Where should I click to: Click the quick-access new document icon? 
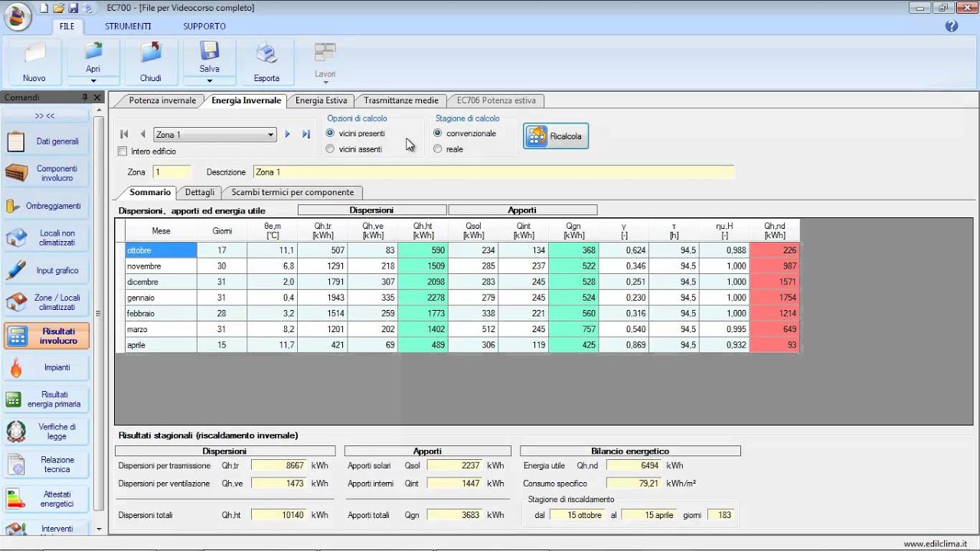click(x=44, y=8)
